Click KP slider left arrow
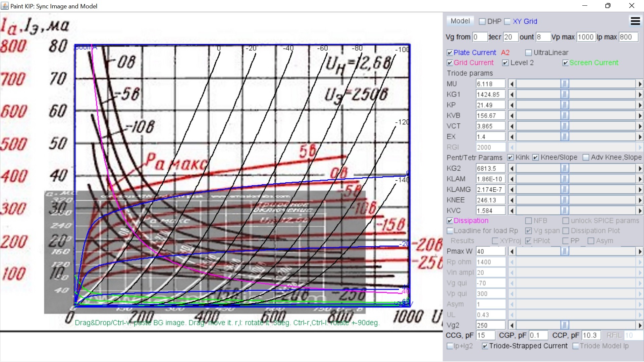The image size is (644, 362). coord(512,105)
